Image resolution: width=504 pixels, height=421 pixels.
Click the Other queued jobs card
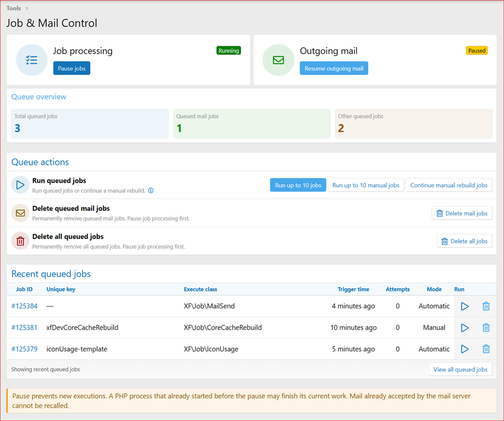413,124
